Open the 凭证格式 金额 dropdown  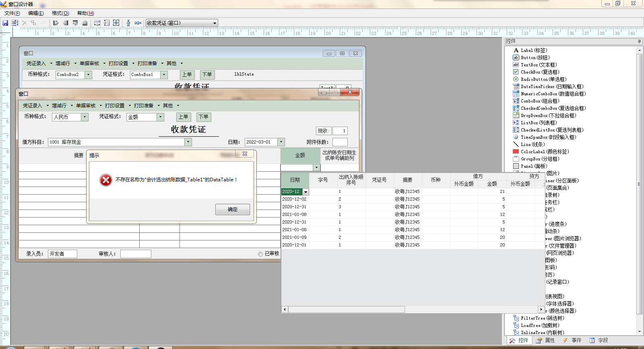(x=160, y=117)
